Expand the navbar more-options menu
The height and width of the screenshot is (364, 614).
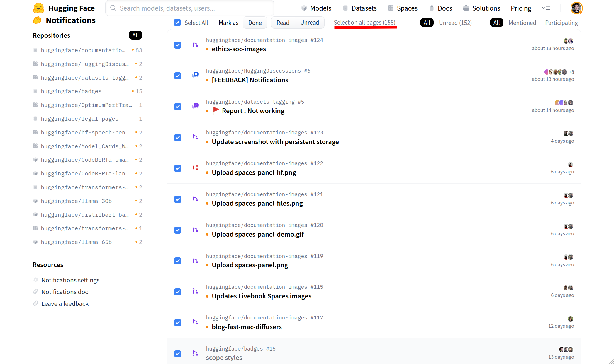[x=546, y=8]
